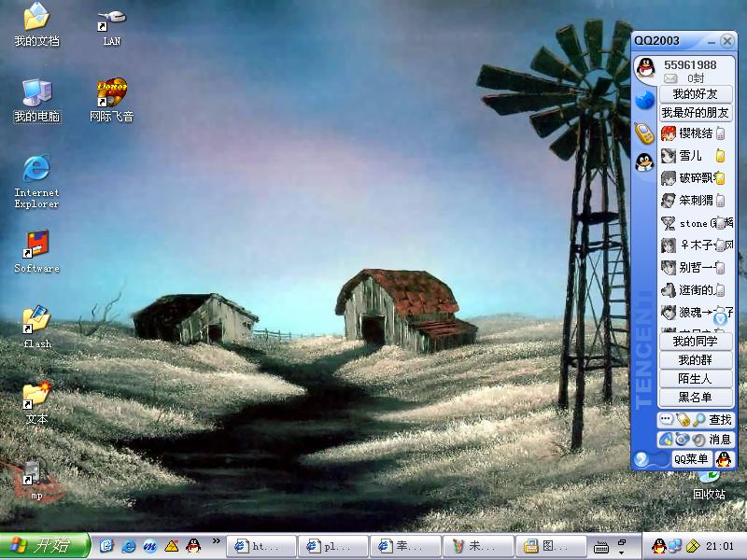Click the magnifier search icon beside 查找
Viewport: 747px width, 560px height.
point(698,419)
